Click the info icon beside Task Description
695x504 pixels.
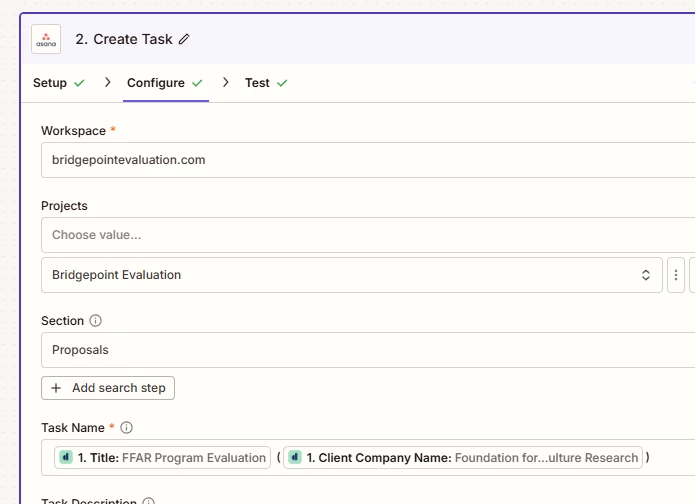tap(148, 501)
